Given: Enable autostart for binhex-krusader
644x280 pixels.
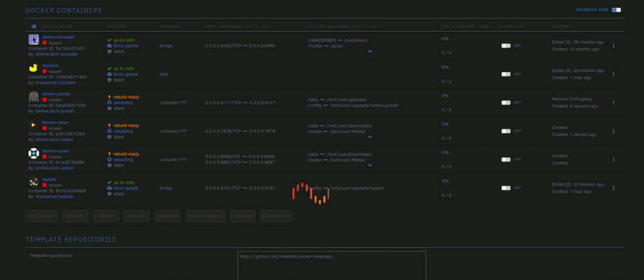Looking at the screenshot, I should (506, 46).
